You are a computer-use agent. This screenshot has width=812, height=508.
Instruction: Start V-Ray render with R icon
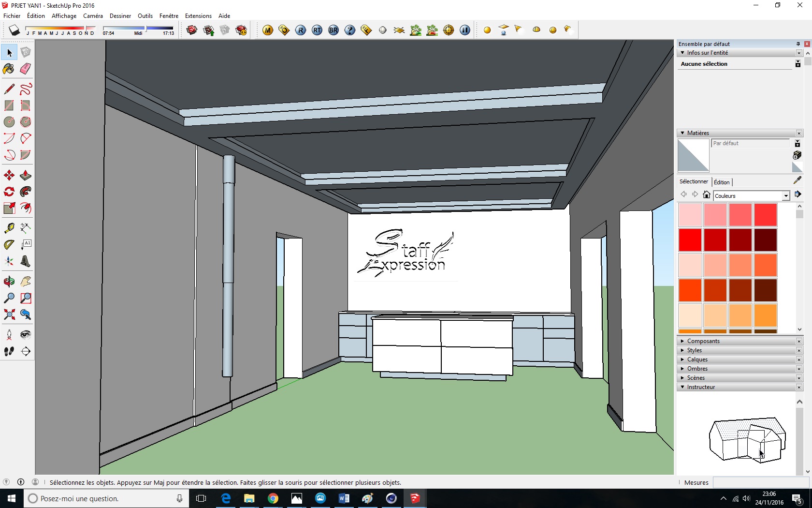(x=301, y=30)
